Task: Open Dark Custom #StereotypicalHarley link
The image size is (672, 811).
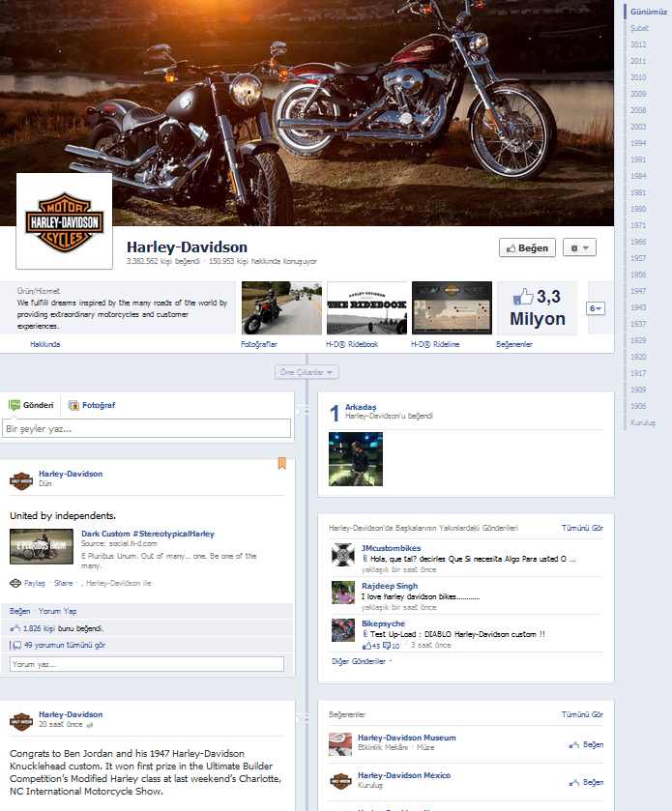Action: [147, 534]
